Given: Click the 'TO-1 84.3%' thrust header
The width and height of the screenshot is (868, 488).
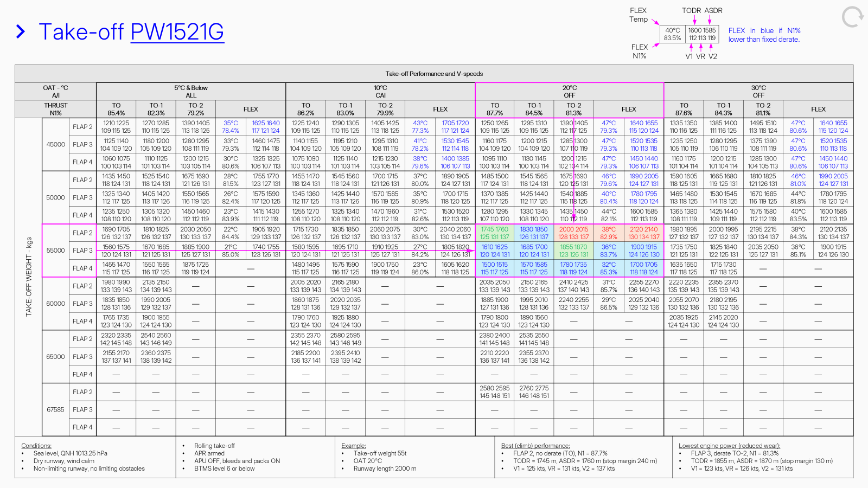Looking at the screenshot, I should tap(724, 109).
